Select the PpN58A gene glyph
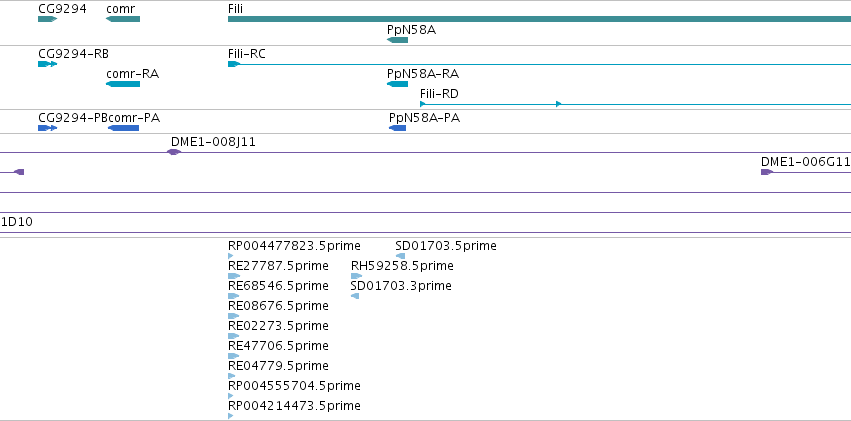This screenshot has height=421, width=851. point(397,40)
